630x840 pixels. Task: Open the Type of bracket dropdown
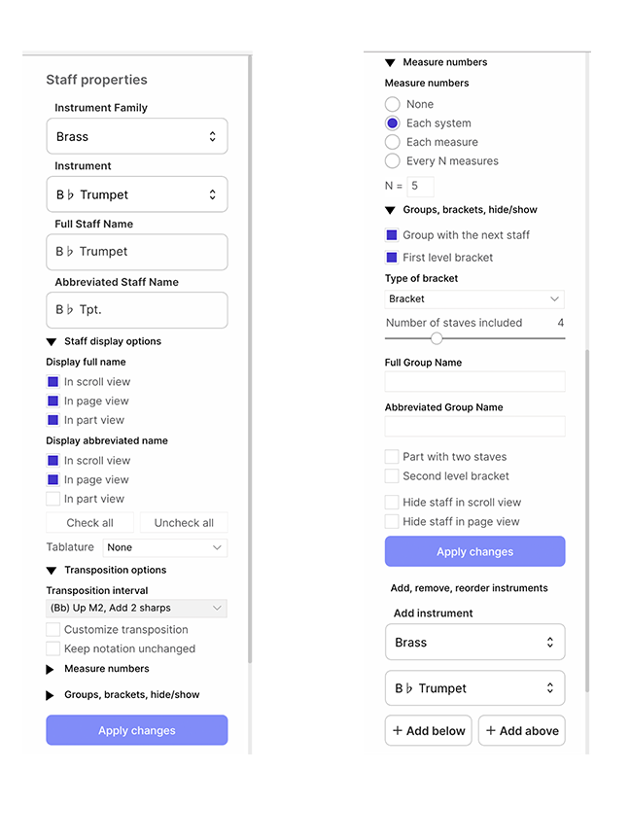[474, 298]
